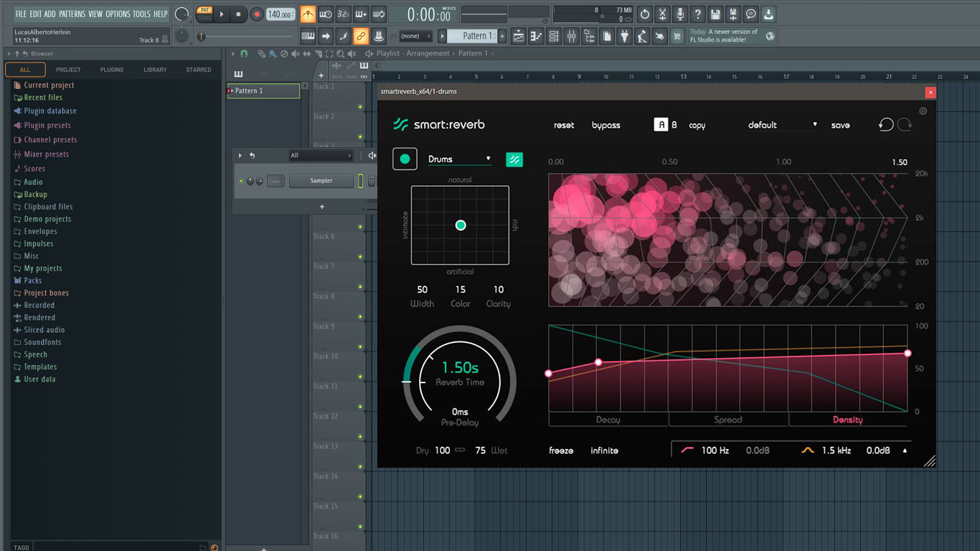Toggle the dry/wet link icon

pyautogui.click(x=460, y=451)
